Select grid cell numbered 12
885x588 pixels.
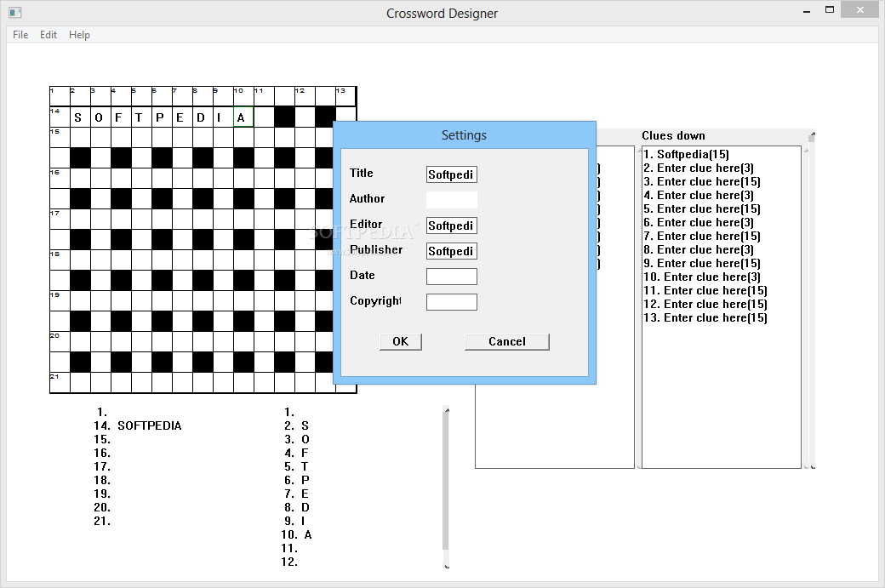pos(305,96)
